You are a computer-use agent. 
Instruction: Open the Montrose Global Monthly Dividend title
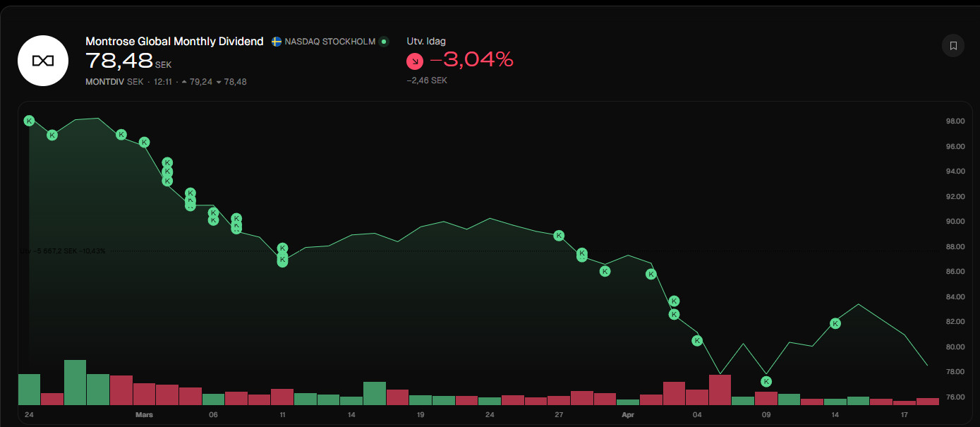coord(174,42)
